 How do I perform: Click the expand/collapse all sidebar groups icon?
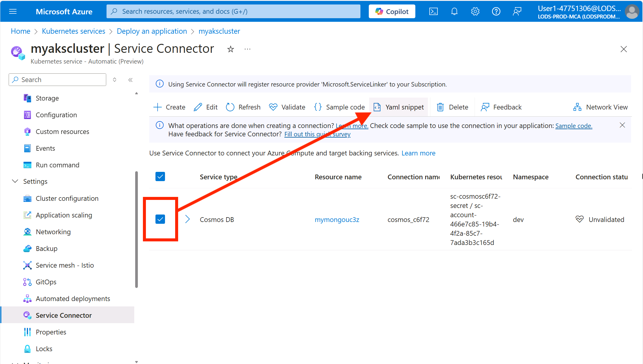pos(115,80)
